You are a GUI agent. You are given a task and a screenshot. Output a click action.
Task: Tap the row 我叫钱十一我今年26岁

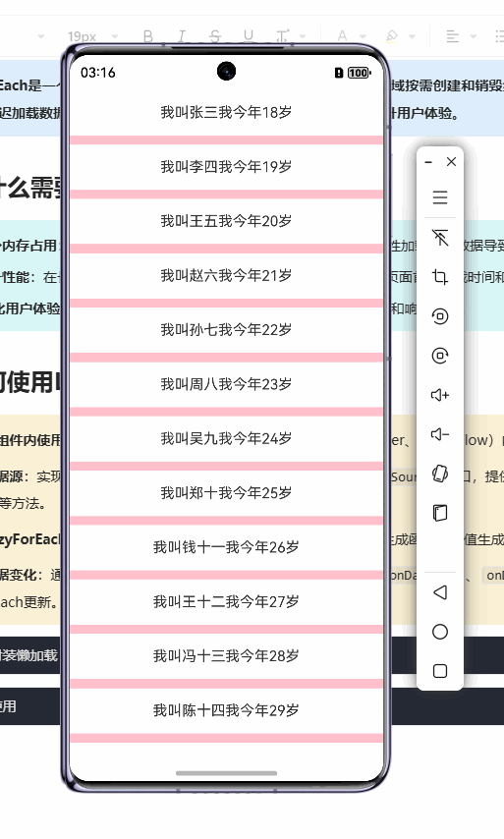point(226,547)
